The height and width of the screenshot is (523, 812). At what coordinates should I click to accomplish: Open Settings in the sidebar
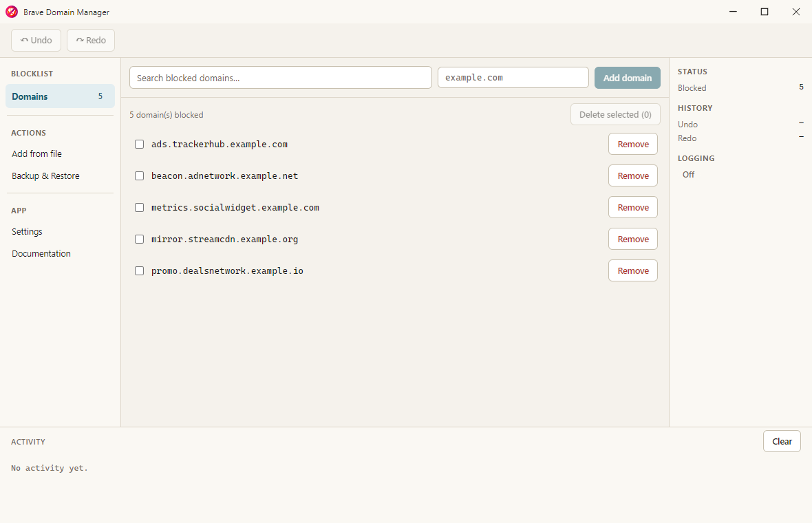tap(27, 231)
